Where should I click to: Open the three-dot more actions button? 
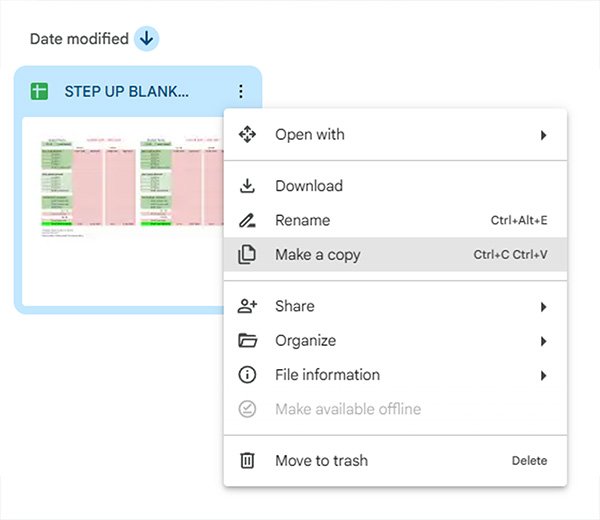tap(240, 92)
